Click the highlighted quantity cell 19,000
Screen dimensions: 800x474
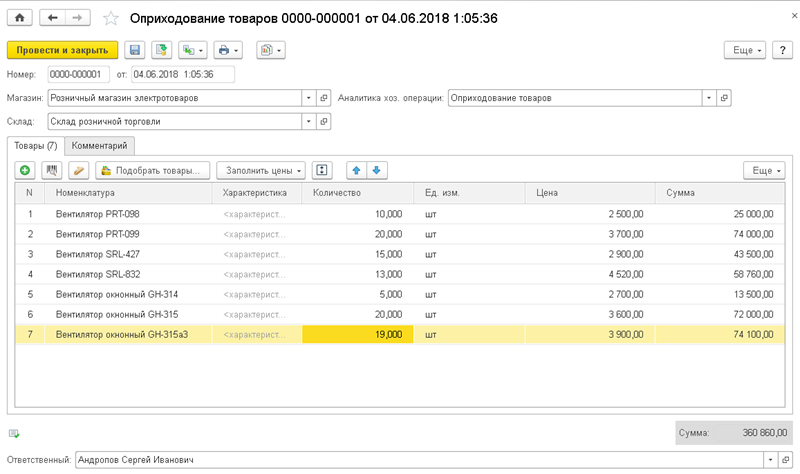pyautogui.click(x=358, y=335)
